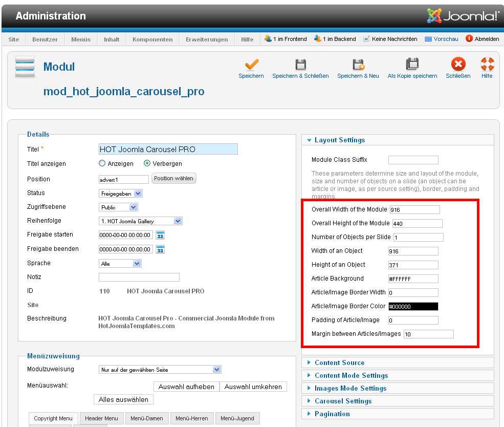Switch to the Menü-Damen tab

pyautogui.click(x=146, y=418)
